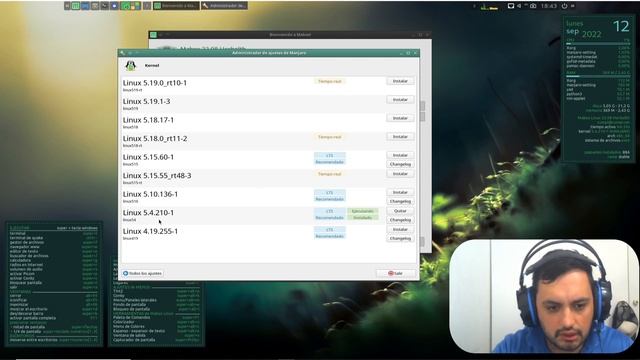Switch to Bienvenido a Manjaro taskbar window
Viewport: 640px width, 360px height.
176,6
